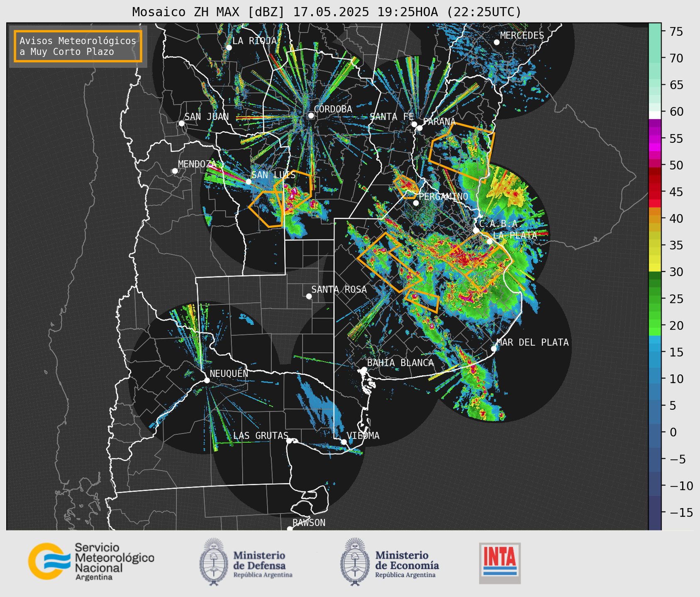The image size is (700, 597).
Task: Click the SAN LUIS city marker dot
Action: tap(249, 182)
